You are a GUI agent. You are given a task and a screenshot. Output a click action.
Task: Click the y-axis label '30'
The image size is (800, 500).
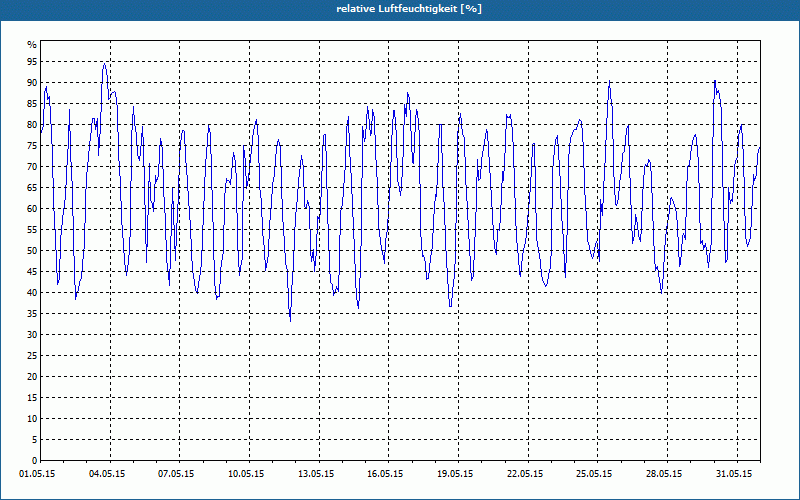tap(32, 335)
